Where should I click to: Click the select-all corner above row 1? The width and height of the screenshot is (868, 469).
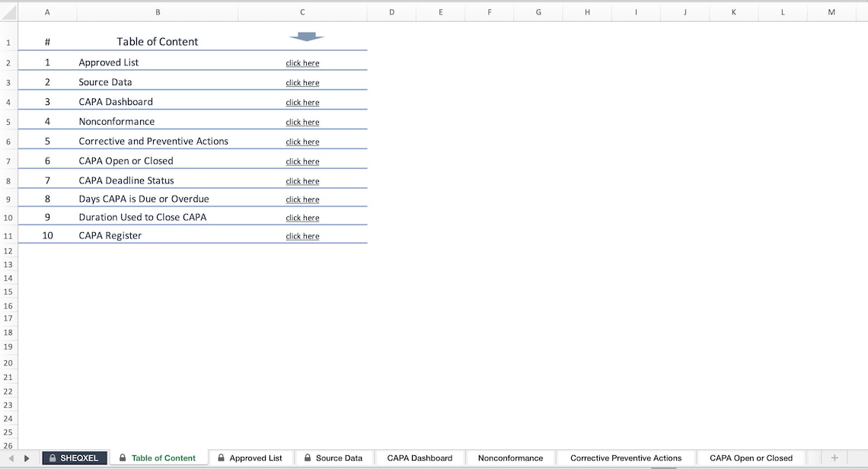(x=8, y=12)
